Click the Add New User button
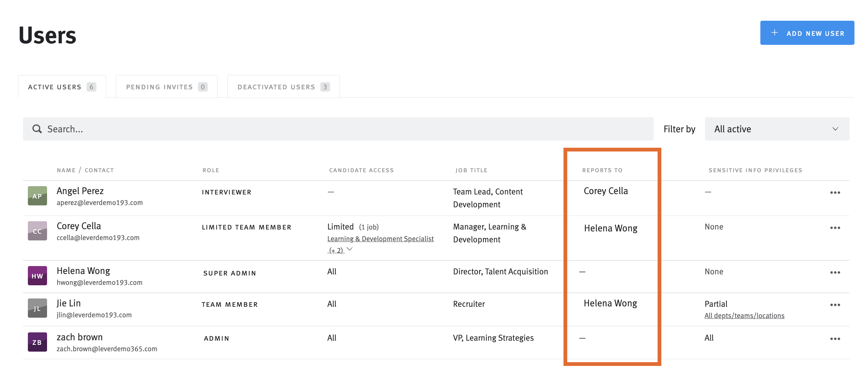Image resolution: width=868 pixels, height=381 pixels. (x=807, y=33)
